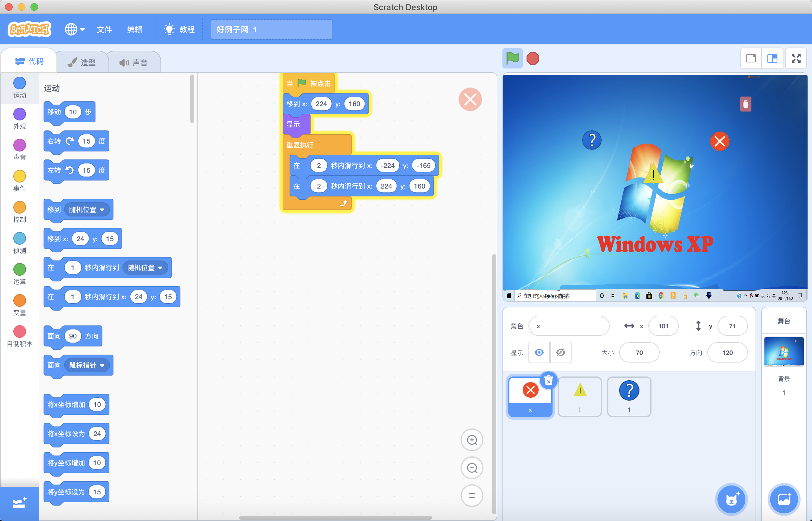Zoom out the code workspace
Viewport: 812px width, 521px height.
(x=472, y=468)
